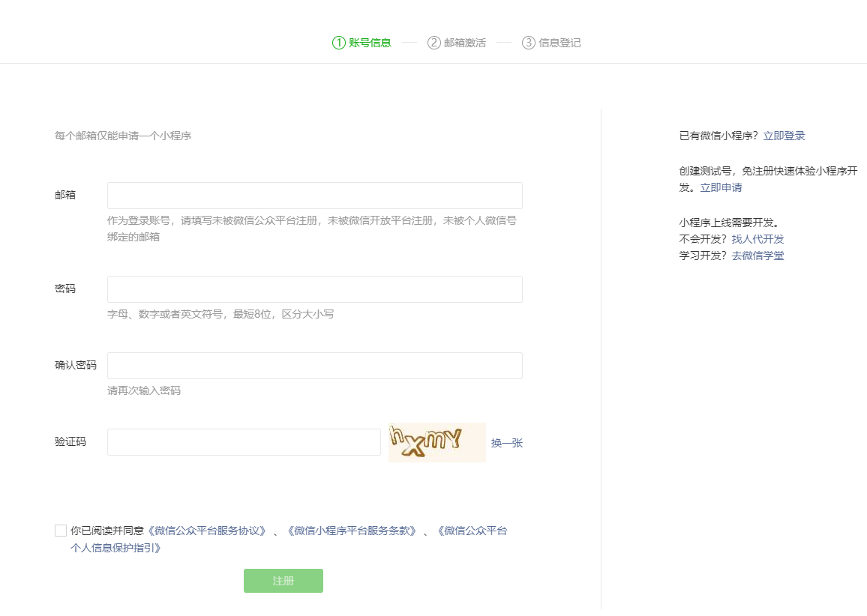Select step 1 账号信息
The height and width of the screenshot is (616, 867).
tap(361, 43)
